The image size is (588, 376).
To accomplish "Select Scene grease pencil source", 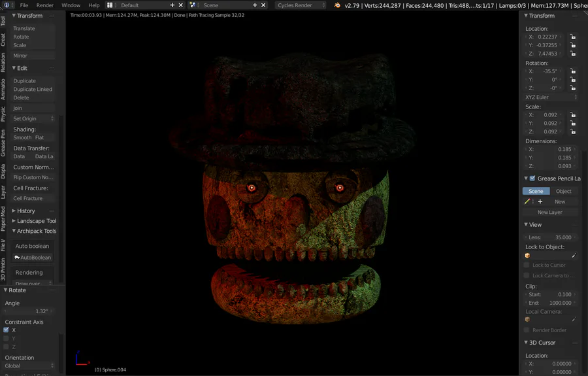I will (x=536, y=191).
